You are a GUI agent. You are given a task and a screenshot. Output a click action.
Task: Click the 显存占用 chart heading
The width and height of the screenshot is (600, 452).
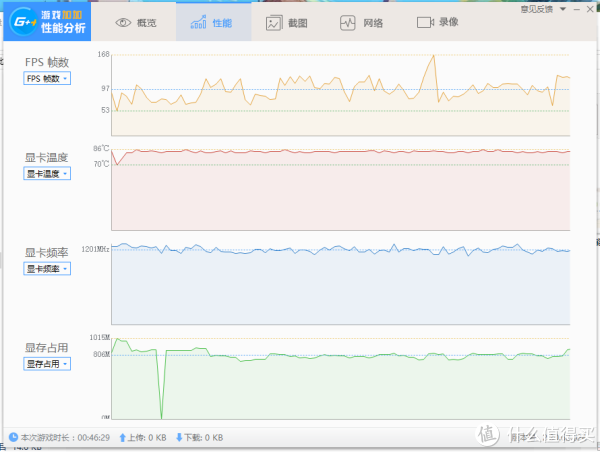coord(46,348)
